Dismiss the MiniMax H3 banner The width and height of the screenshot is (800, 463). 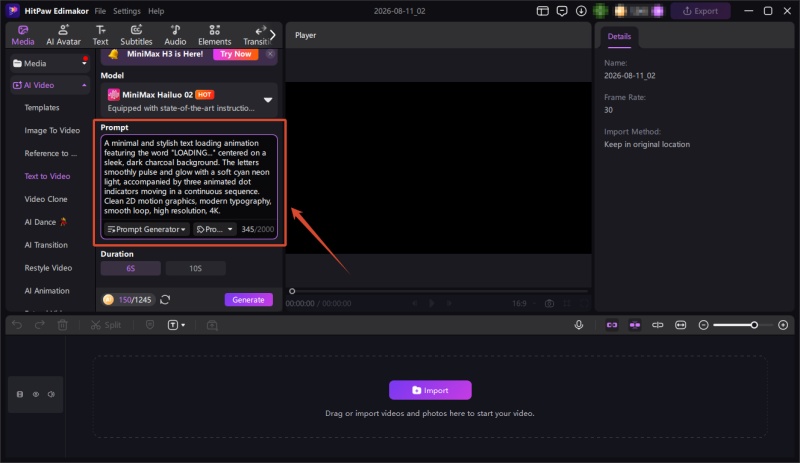[270, 54]
